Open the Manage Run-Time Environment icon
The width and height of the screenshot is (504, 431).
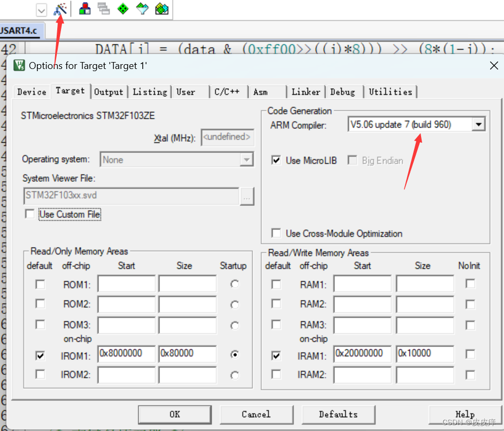pos(123,9)
